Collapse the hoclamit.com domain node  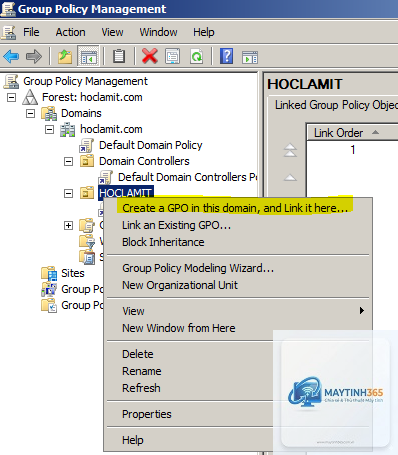(x=49, y=129)
